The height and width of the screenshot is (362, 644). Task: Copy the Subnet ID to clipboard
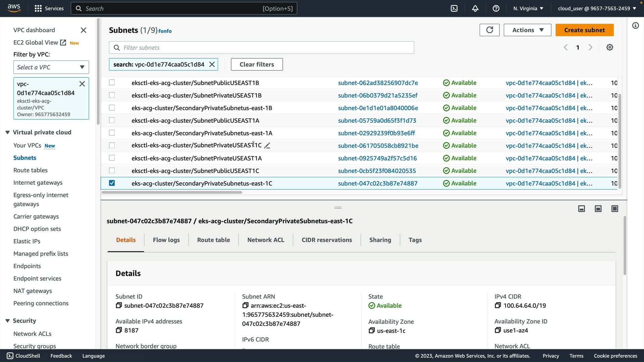tap(118, 305)
